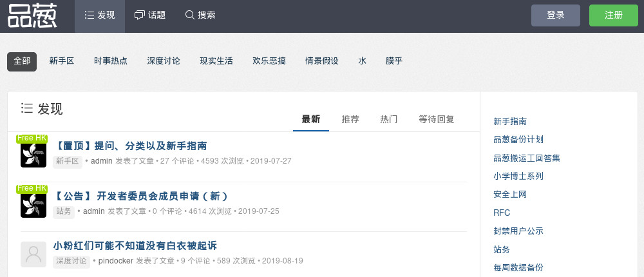Image resolution: width=644 pixels, height=277 pixels.
Task: Open the 话题 nav item
Action: click(x=150, y=15)
